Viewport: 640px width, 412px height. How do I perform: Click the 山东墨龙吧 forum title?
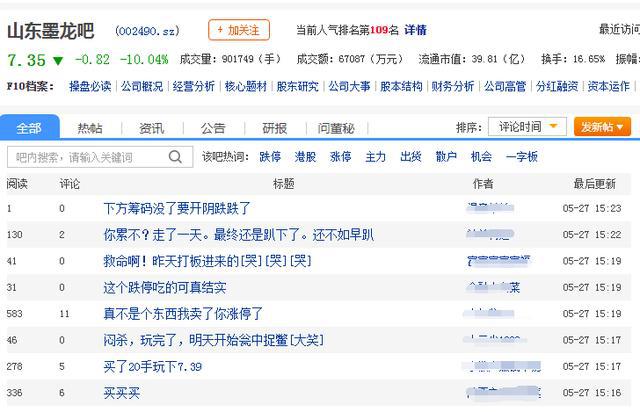[x=51, y=31]
